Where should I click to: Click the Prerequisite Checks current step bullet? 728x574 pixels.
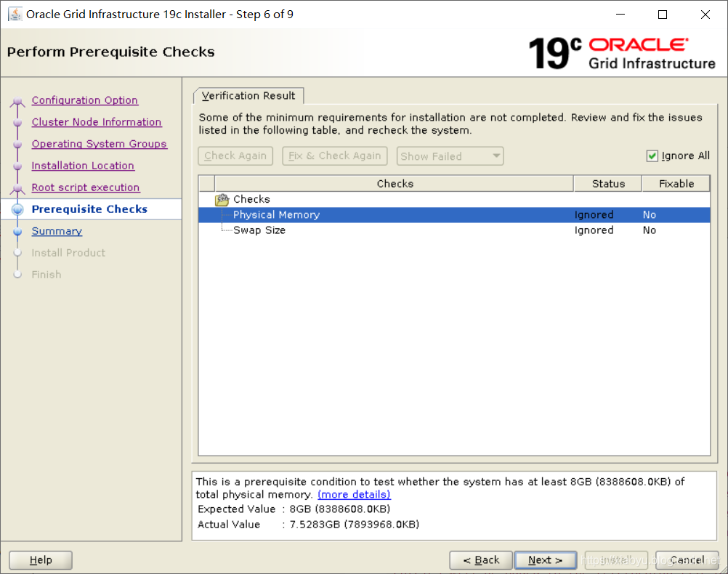17,209
